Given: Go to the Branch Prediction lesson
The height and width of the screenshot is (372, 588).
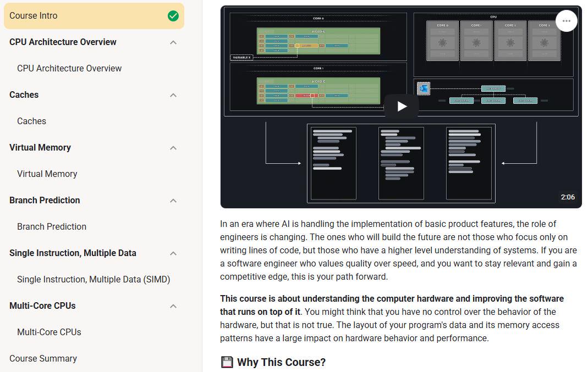Looking at the screenshot, I should click(52, 226).
